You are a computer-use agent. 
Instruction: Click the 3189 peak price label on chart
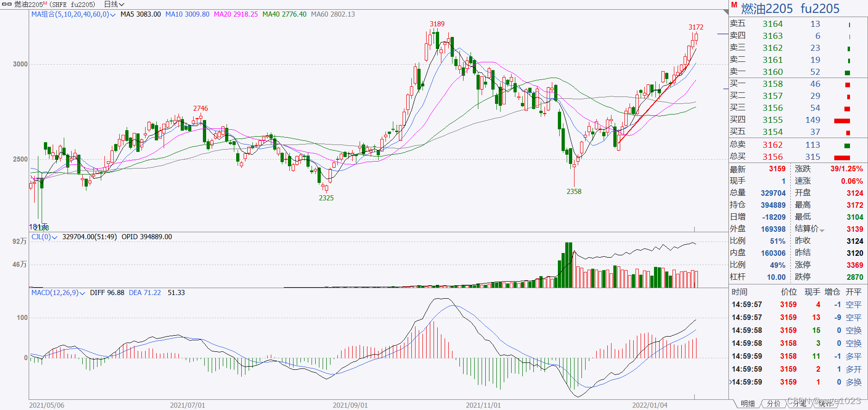437,24
